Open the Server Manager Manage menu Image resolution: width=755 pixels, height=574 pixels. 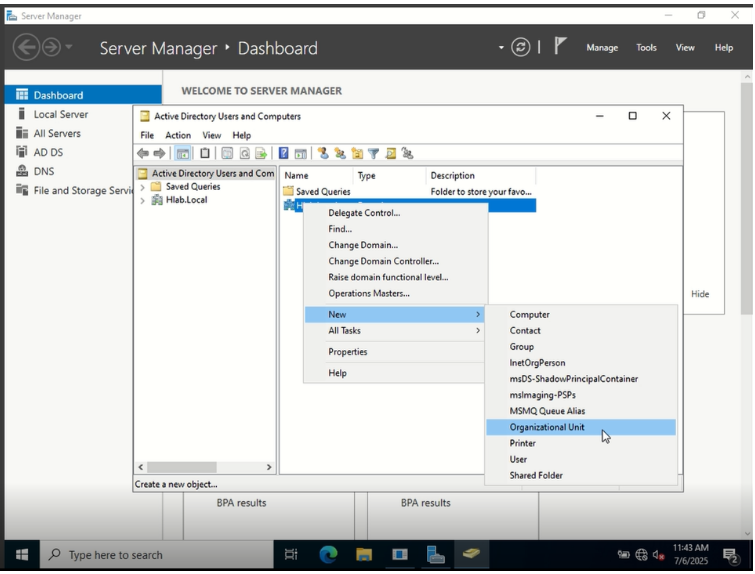coord(602,48)
